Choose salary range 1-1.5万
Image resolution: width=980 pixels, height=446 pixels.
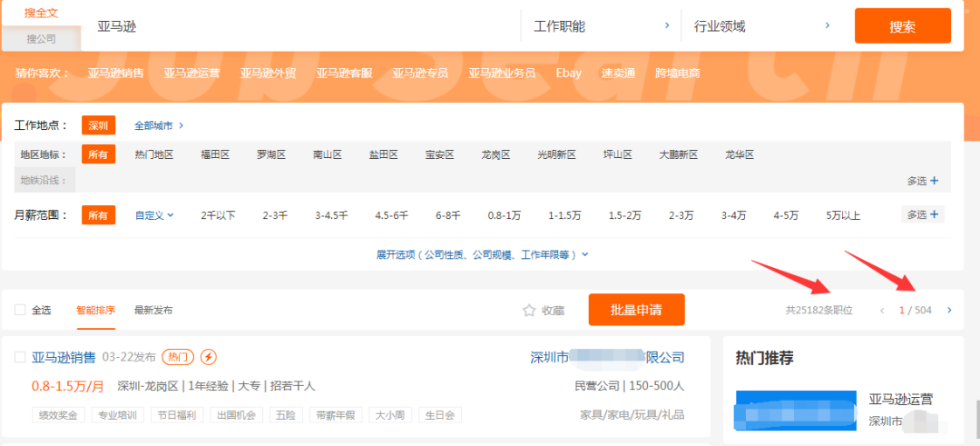[x=565, y=216]
